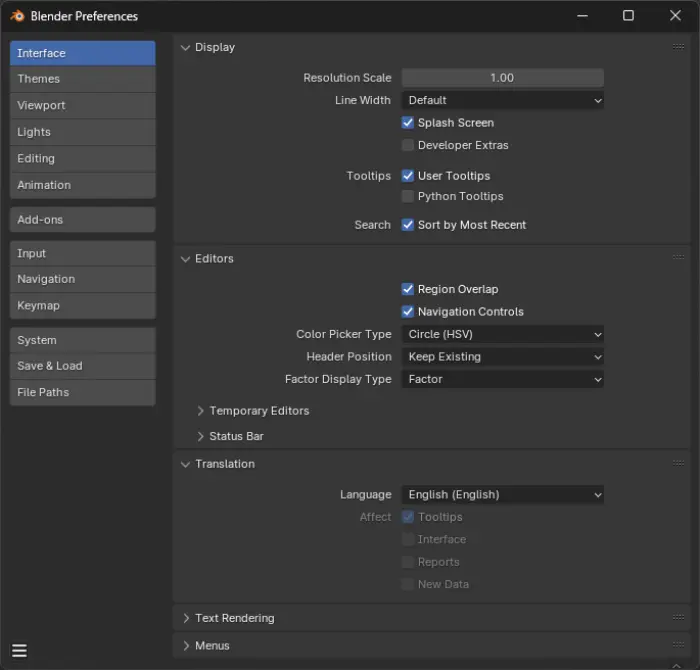Uncheck Region Overlap
Image resolution: width=700 pixels, height=670 pixels.
click(x=408, y=289)
